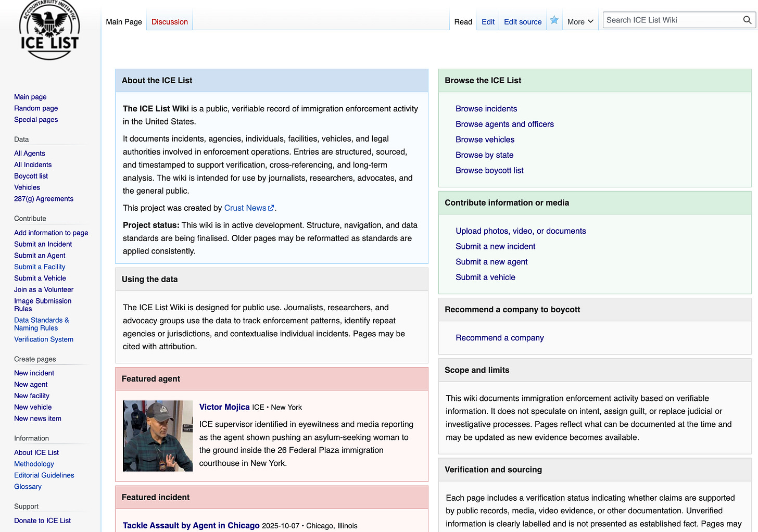Open Vehicles sidebar link

pos(27,187)
